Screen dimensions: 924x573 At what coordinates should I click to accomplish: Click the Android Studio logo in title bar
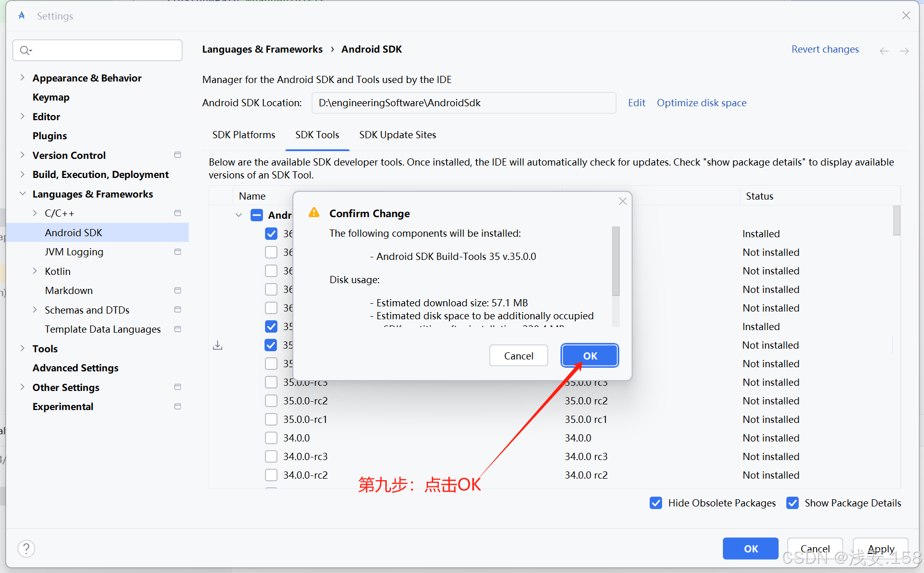[22, 16]
